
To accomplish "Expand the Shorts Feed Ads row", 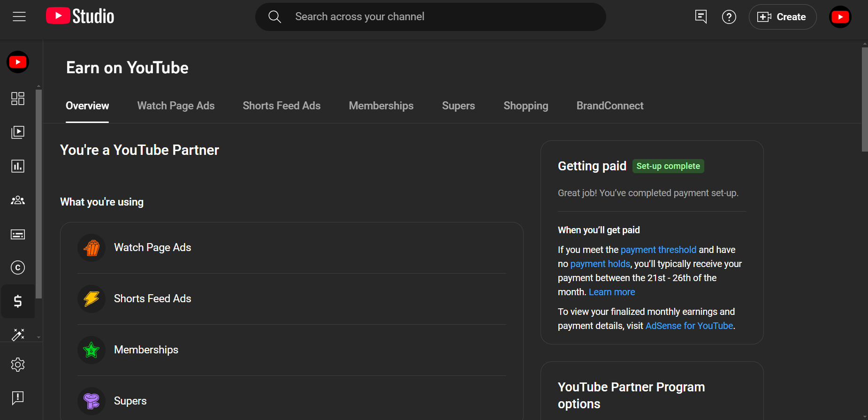I will [x=291, y=299].
